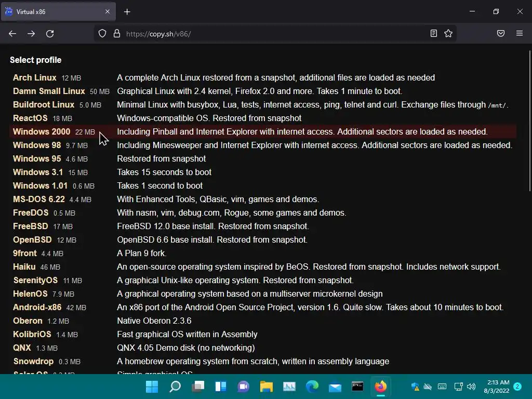Screen dimensions: 532x399
Task: Open the volume speaker tray icon
Action: [x=471, y=387]
